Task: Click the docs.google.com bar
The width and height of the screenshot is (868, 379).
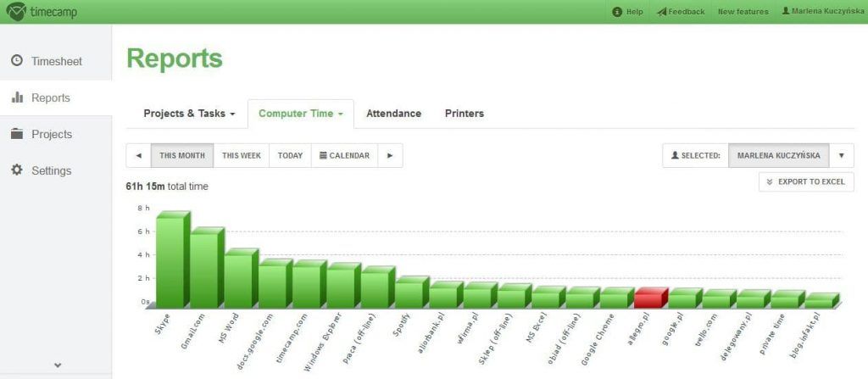Action: click(x=275, y=283)
